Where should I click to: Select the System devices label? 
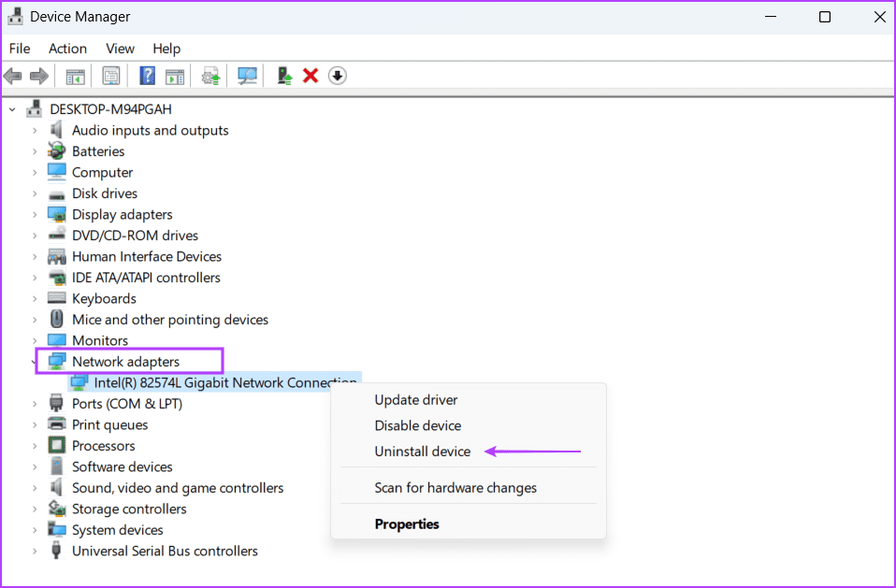tap(117, 530)
